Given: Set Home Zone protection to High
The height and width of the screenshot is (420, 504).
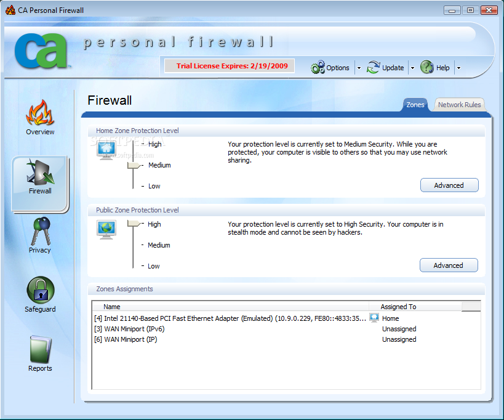Looking at the screenshot, I should [x=155, y=144].
